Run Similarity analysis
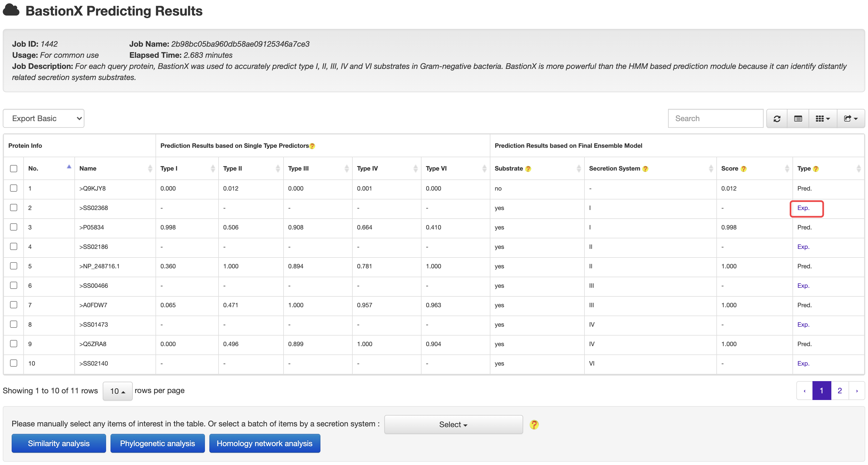Screen dimensions: 868x465 tap(59, 443)
